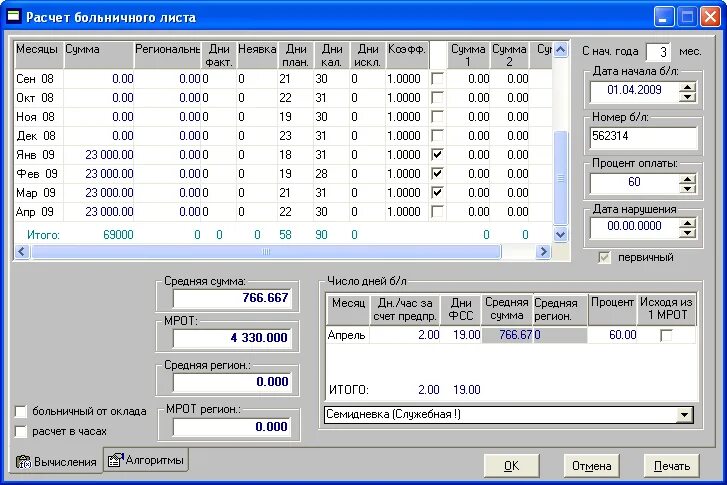
Task: Click the horizontal scrollbar thumb of months table
Action: [266, 252]
